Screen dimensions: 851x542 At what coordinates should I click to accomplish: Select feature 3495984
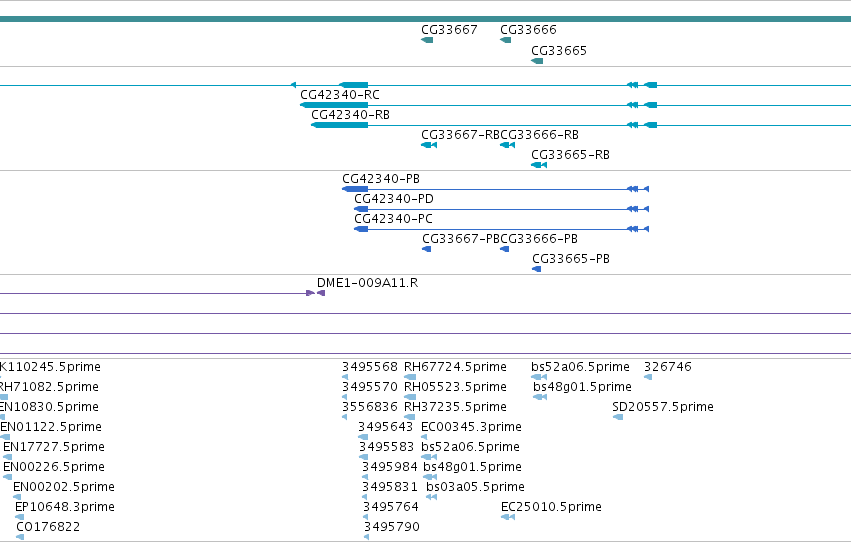390,468
